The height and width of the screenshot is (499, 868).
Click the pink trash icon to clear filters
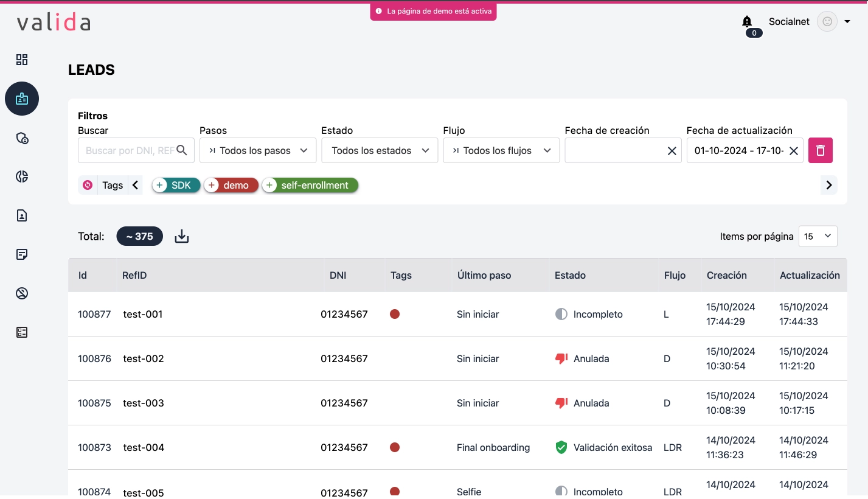(x=820, y=150)
